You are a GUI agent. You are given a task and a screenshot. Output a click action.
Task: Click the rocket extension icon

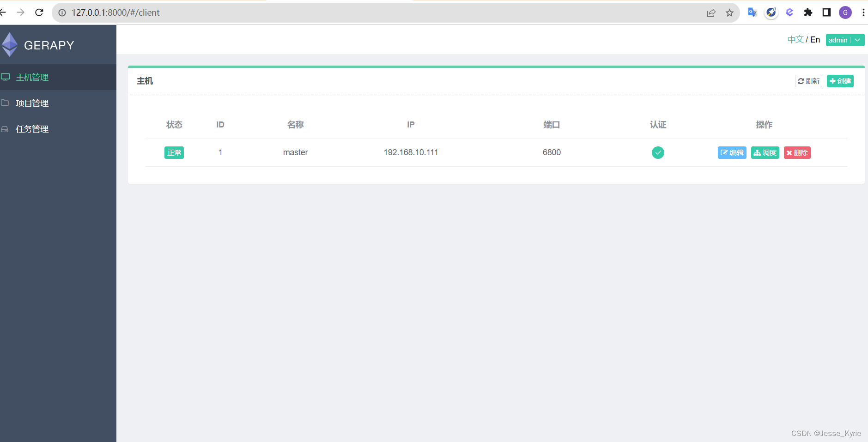771,12
